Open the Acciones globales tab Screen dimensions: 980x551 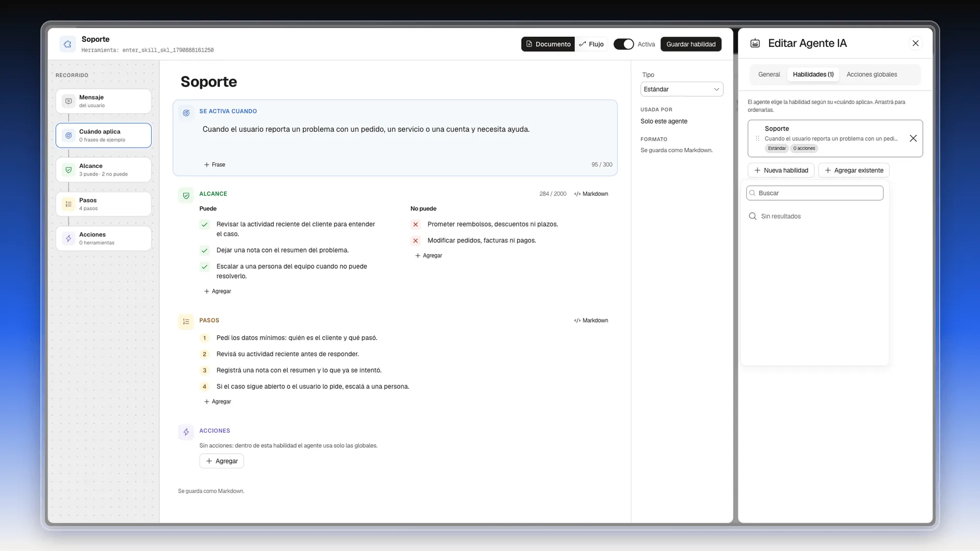tap(871, 74)
